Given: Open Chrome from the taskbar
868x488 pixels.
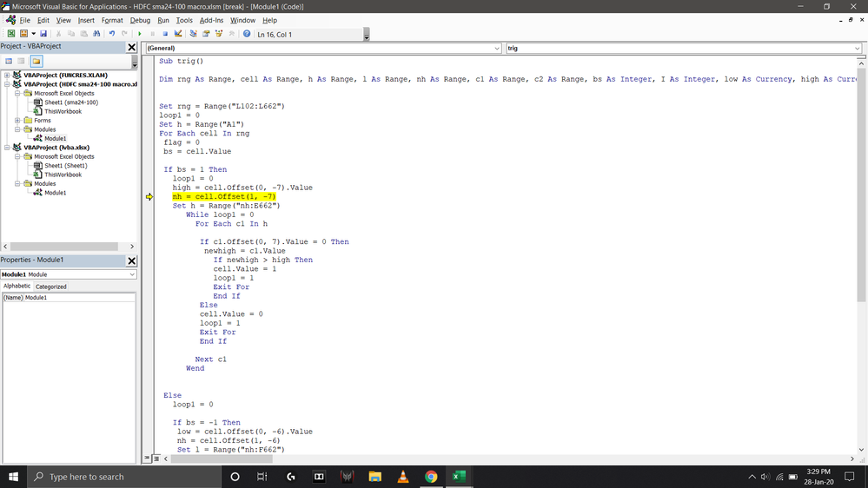Looking at the screenshot, I should click(431, 477).
